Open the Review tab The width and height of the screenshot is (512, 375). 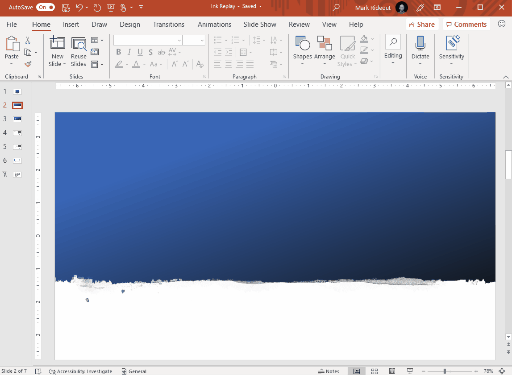point(299,24)
